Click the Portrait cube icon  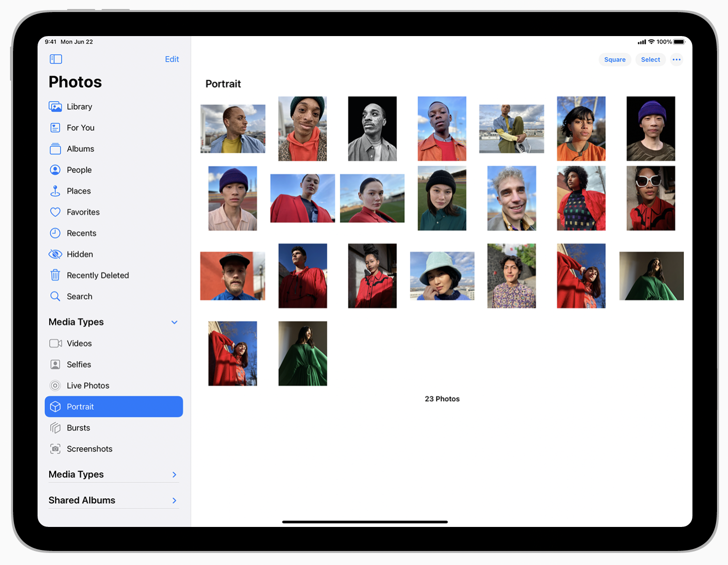(55, 407)
